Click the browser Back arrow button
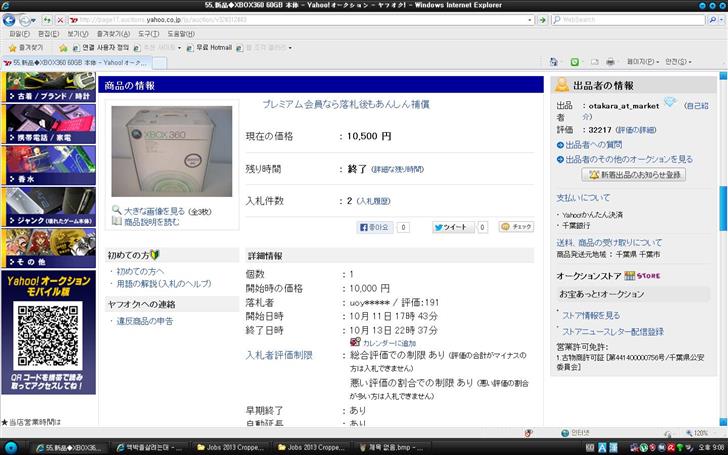 (9, 20)
